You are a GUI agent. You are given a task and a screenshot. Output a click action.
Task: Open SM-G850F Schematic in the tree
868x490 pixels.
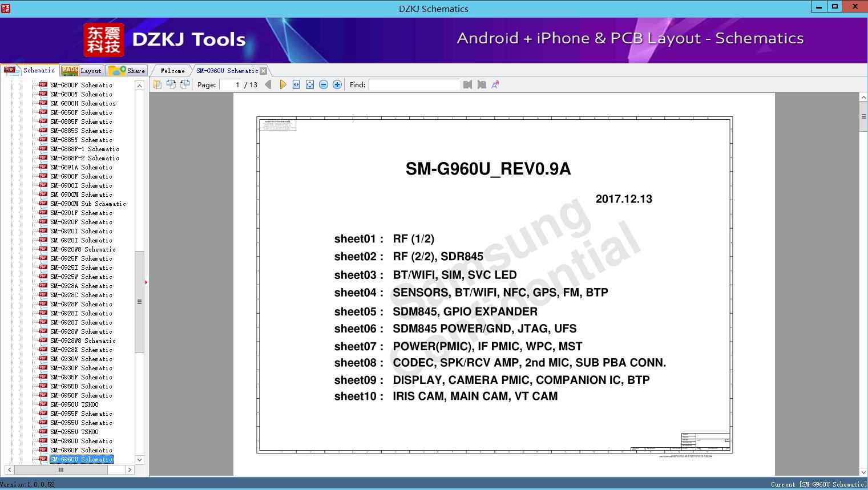(x=81, y=112)
